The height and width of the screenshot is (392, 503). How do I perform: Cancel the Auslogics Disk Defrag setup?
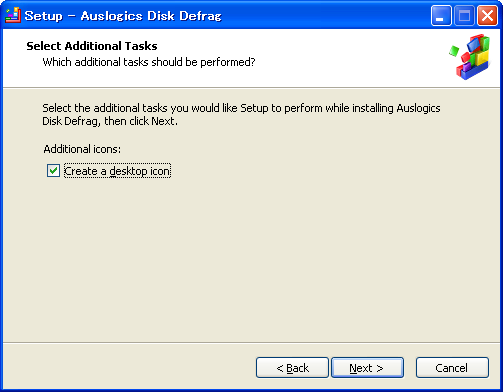tap(452, 368)
